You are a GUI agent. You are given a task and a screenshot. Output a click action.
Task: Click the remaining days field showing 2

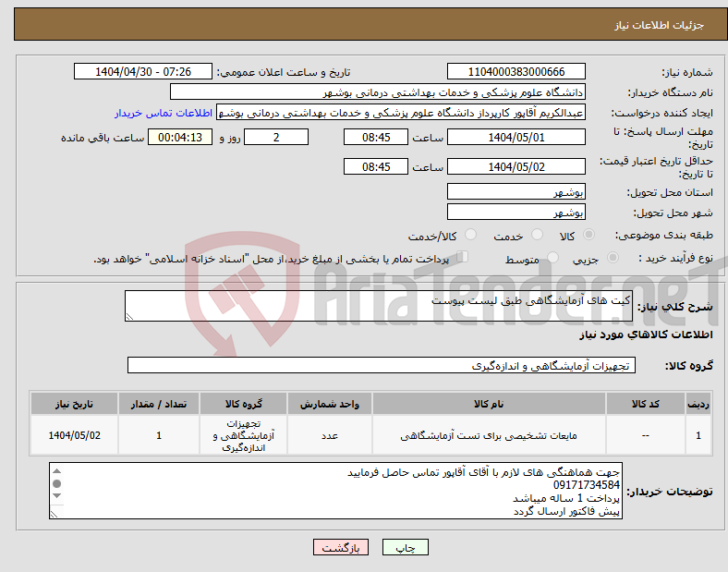(276, 137)
